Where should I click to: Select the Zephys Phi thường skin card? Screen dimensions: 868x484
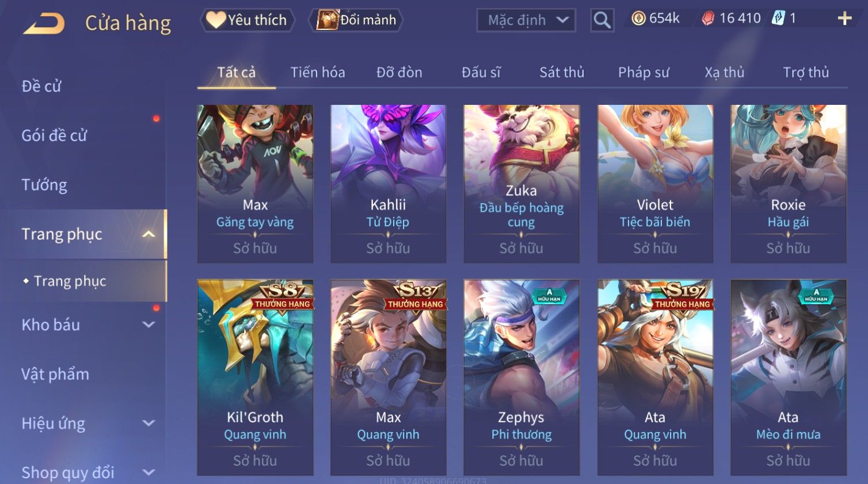[521, 378]
